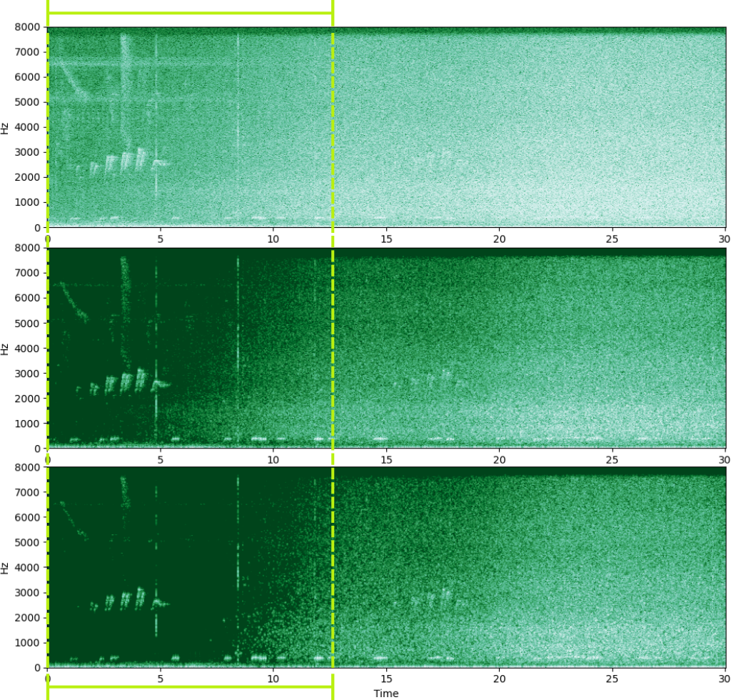Viewport: 731px width, 700px height.
Task: Click the 5000 tick on the top spectrogram
Action: (x=28, y=102)
